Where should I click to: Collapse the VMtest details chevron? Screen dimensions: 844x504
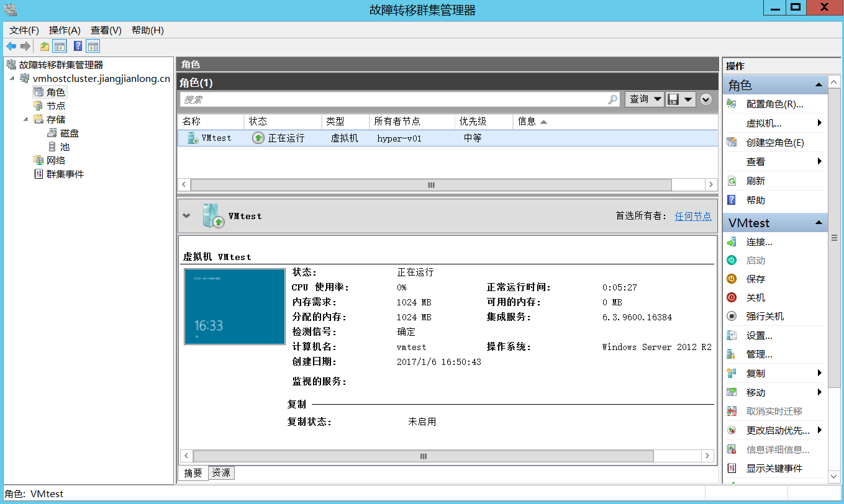pos(186,216)
